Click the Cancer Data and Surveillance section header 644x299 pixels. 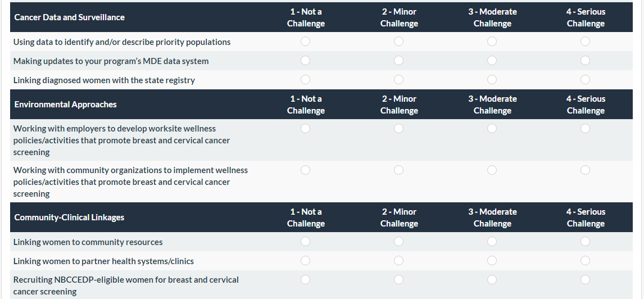click(x=70, y=17)
